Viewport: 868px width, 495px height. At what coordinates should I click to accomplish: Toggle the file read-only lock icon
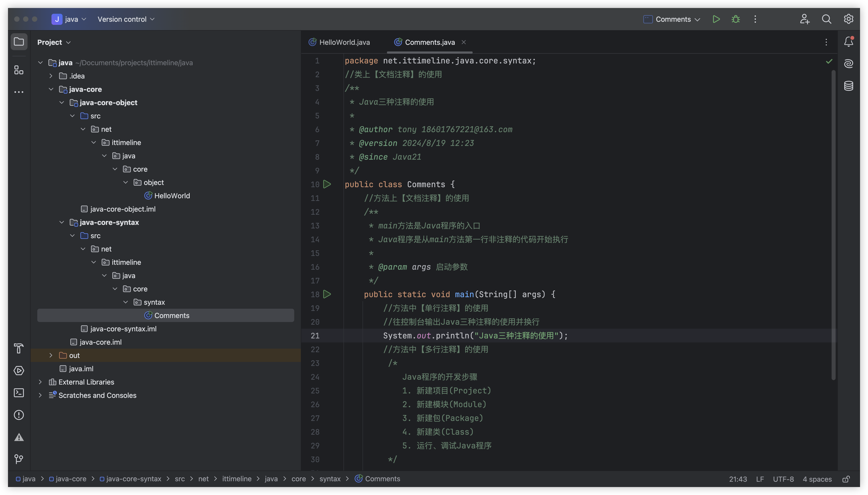[846, 479]
